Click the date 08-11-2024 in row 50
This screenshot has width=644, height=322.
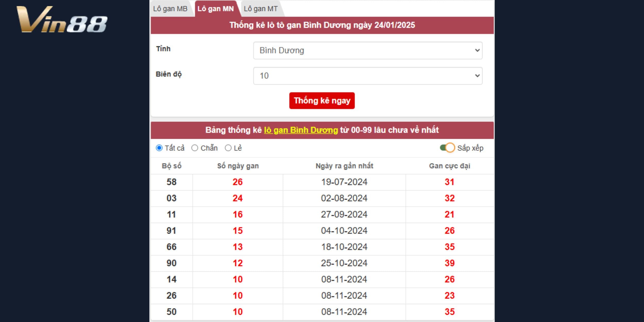(x=344, y=312)
